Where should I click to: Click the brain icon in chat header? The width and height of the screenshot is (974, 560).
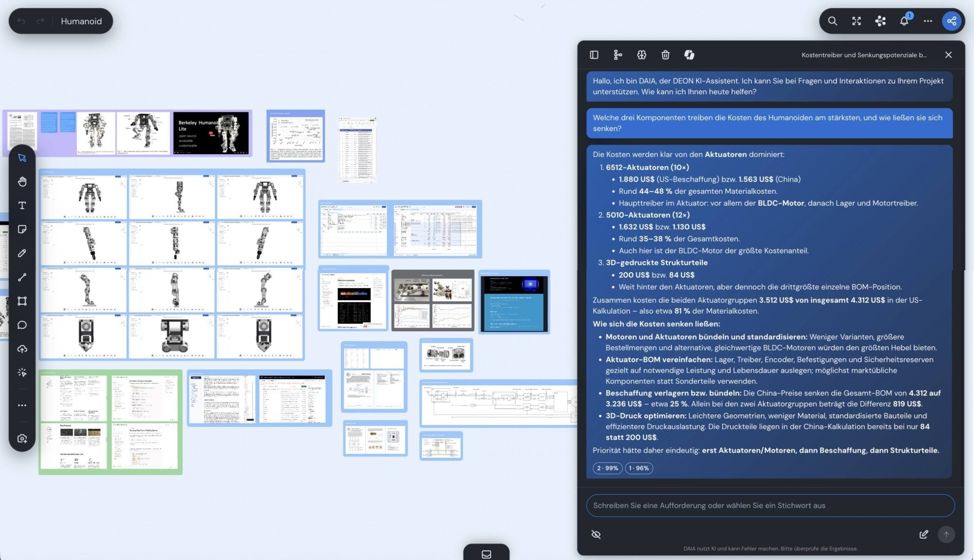(642, 55)
